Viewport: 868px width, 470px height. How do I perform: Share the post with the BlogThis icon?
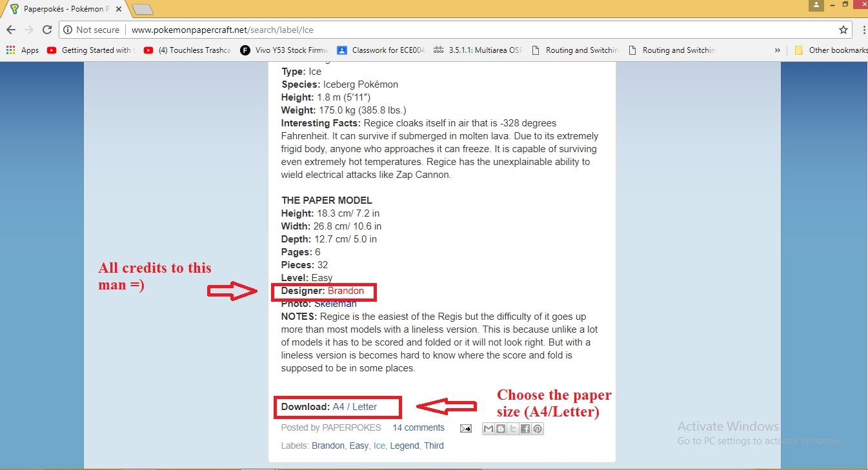(x=501, y=429)
